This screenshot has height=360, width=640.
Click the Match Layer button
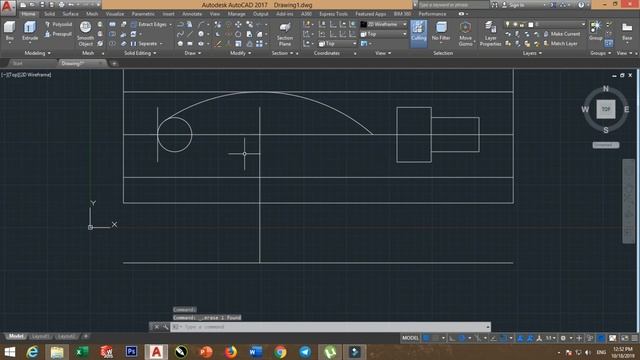click(x=560, y=43)
